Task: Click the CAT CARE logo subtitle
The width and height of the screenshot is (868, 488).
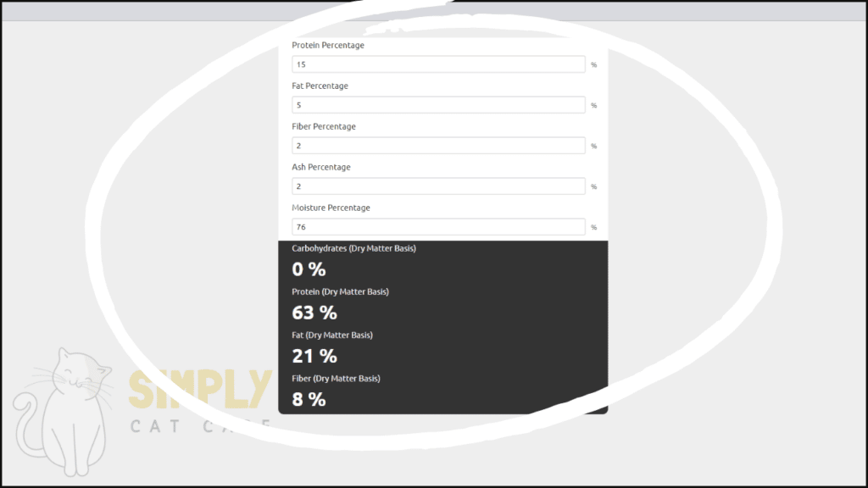Action: [201, 426]
